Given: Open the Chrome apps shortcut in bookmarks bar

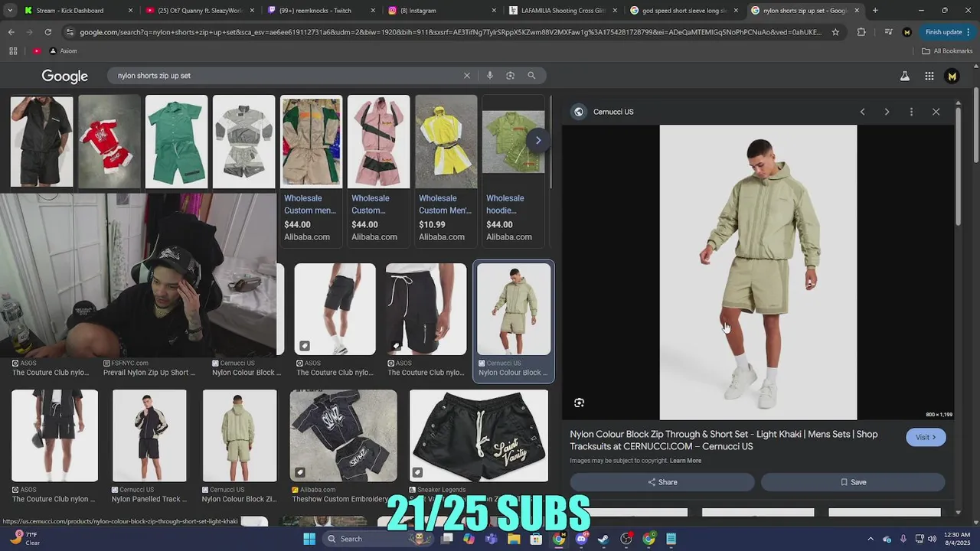Looking at the screenshot, I should pyautogui.click(x=13, y=51).
